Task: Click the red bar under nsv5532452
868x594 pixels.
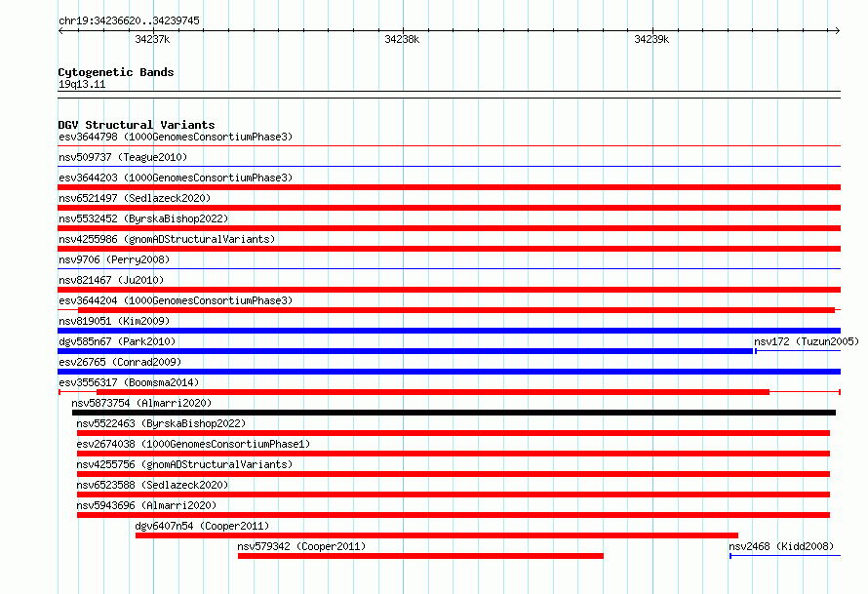Action: click(x=449, y=228)
